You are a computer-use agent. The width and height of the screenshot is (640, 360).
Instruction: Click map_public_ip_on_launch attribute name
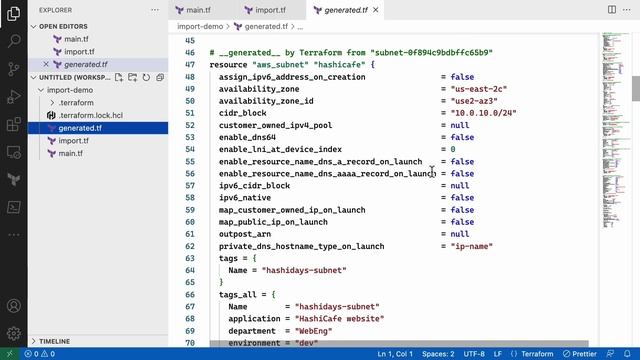(x=273, y=222)
